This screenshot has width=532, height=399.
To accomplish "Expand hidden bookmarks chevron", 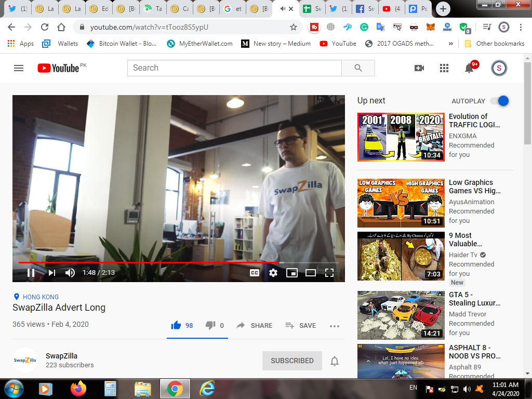I will click(451, 44).
